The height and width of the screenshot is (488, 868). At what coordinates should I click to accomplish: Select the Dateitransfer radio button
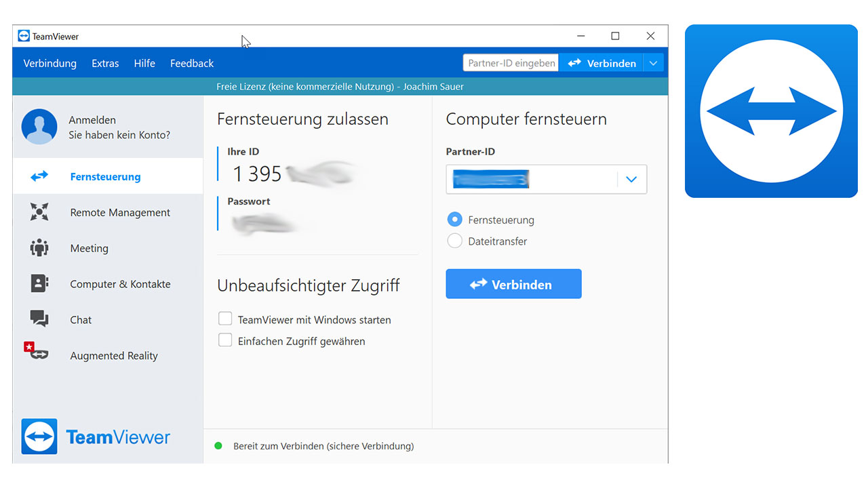[x=455, y=241]
